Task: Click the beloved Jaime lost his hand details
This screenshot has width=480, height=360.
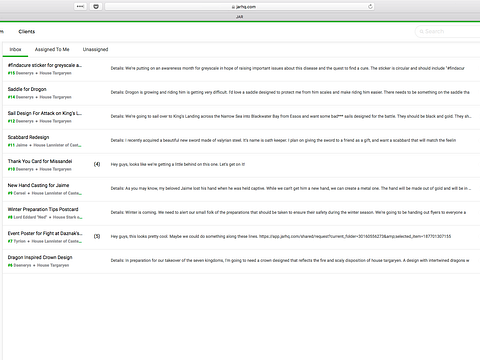Action: pyautogui.click(x=291, y=188)
